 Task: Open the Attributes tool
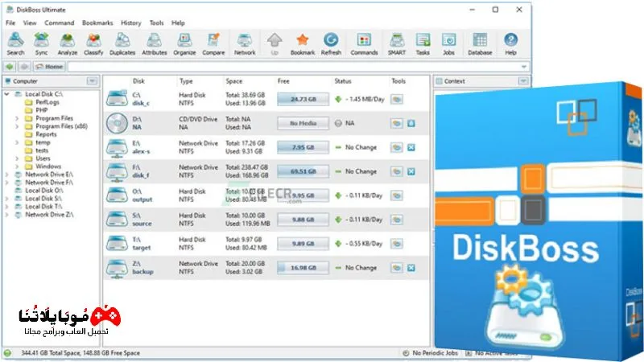coord(155,44)
